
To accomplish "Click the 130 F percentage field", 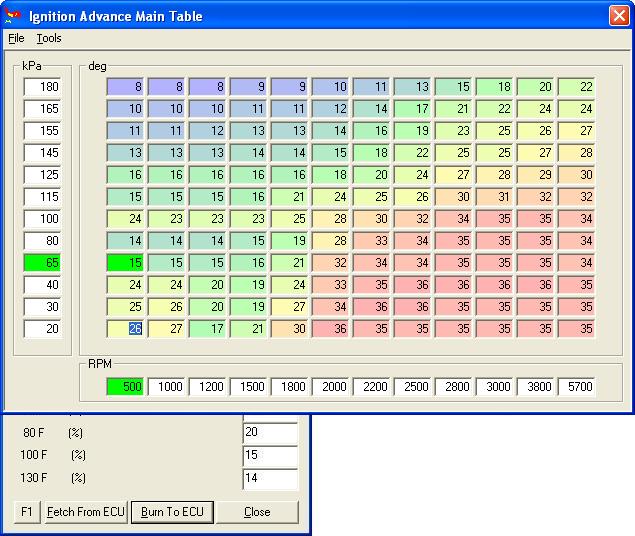I will click(x=270, y=479).
